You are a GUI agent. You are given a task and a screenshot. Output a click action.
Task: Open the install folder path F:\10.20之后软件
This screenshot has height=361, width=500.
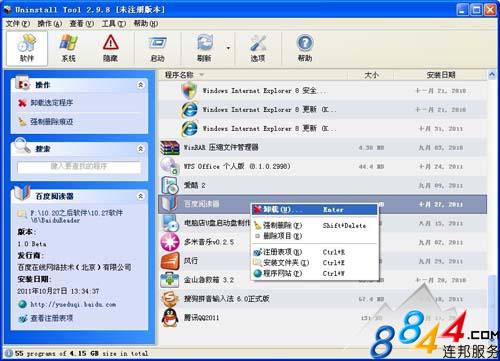point(76,216)
